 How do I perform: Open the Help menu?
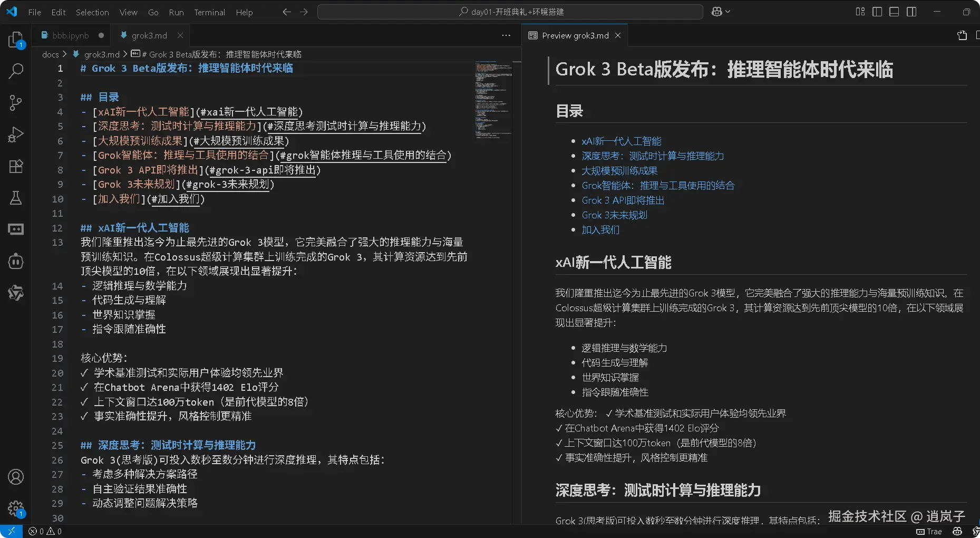pos(244,12)
